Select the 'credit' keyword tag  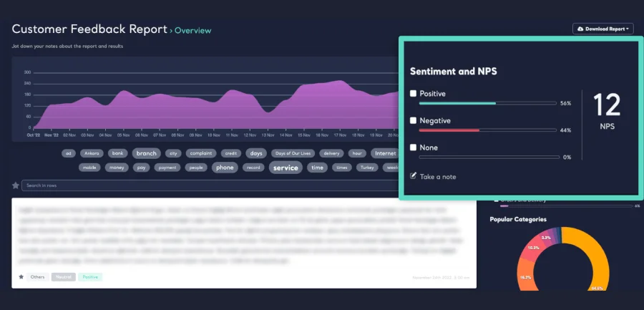[231, 153]
